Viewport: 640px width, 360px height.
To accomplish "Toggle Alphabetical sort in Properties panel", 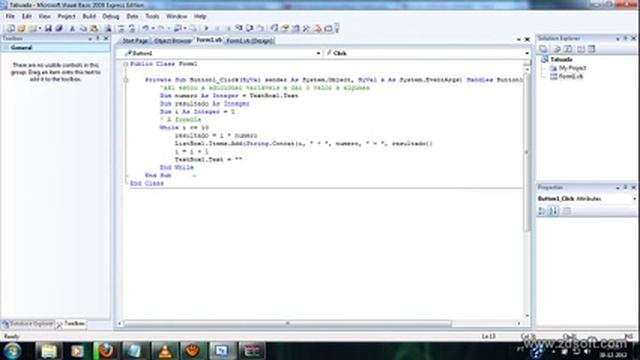I will 553,211.
